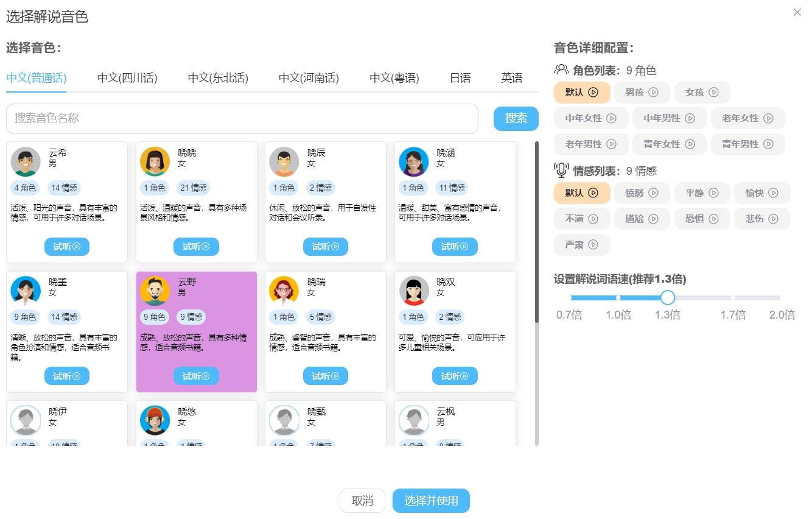The width and height of the screenshot is (812, 519).
Task: Set speech speed to 1.7倍 on slider
Action: [x=733, y=298]
